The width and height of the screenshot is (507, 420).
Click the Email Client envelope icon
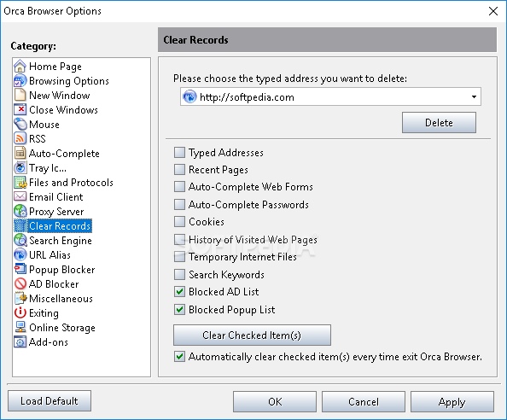pyautogui.click(x=20, y=196)
